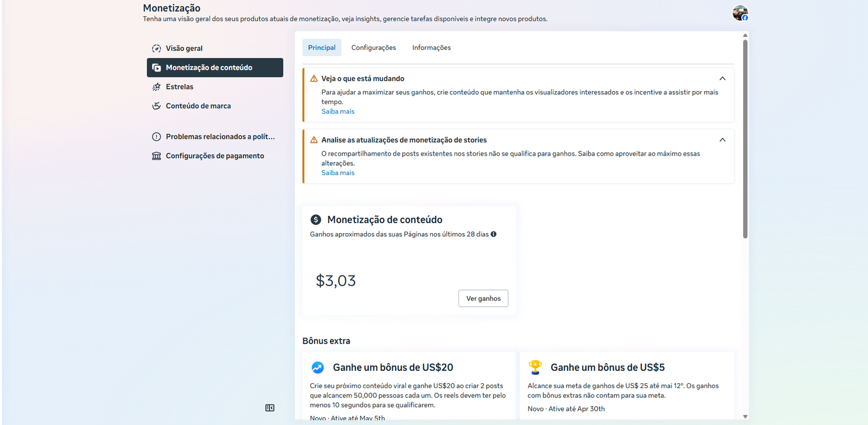Collapse the stories monetization updates notice
This screenshot has width=868, height=425.
[x=722, y=140]
